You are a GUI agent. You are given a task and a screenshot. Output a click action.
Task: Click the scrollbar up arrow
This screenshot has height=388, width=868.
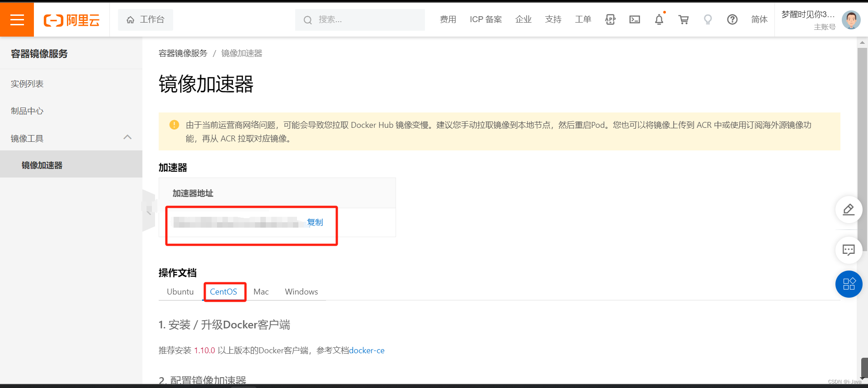coord(862,42)
